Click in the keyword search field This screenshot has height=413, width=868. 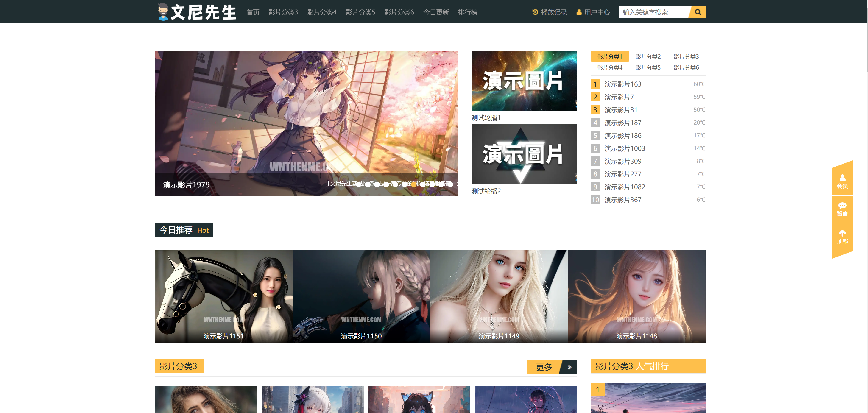(x=653, y=12)
